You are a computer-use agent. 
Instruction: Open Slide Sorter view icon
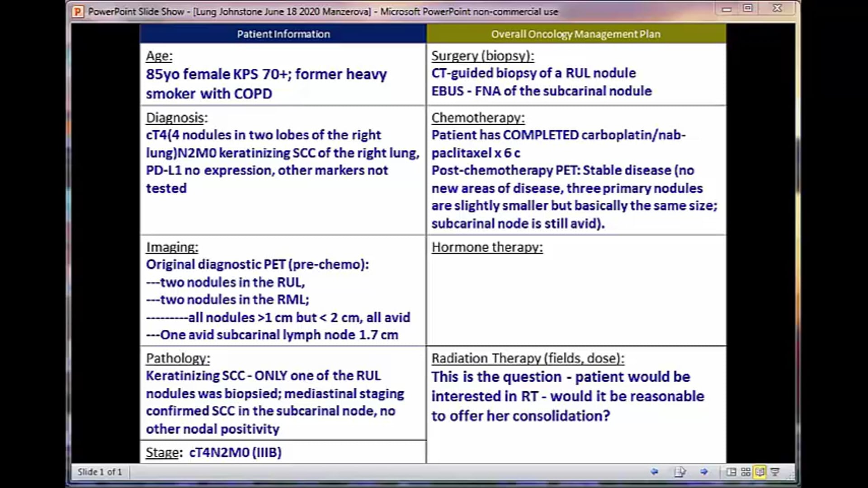745,471
